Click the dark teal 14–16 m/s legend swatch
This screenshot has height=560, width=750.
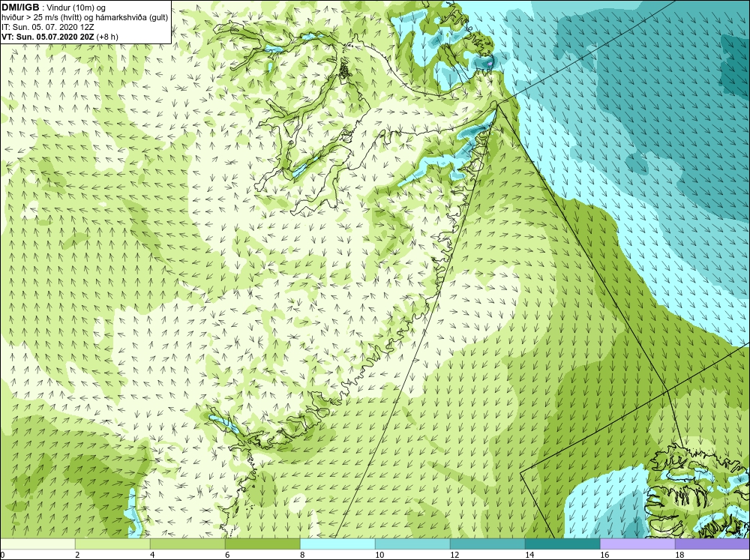click(562, 544)
